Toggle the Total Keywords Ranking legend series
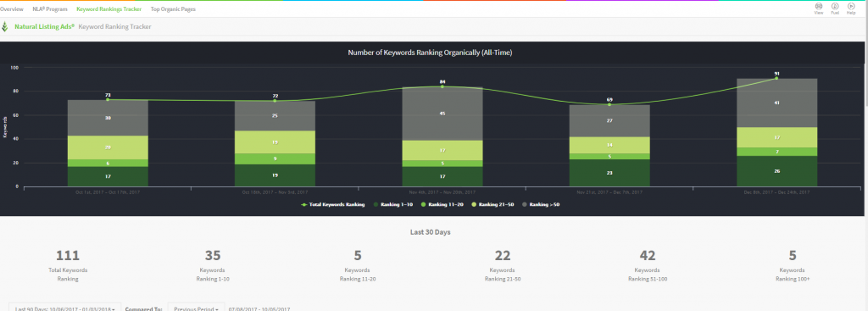Image resolution: width=868 pixels, height=311 pixels. (332, 205)
